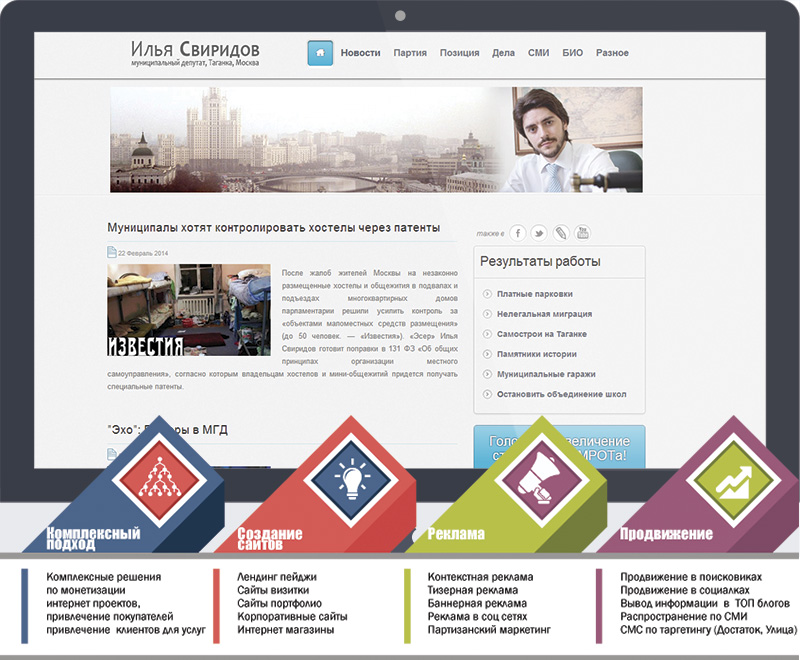Click the Сайты визитки text
Screen dimensions: 800x660
coord(273,590)
